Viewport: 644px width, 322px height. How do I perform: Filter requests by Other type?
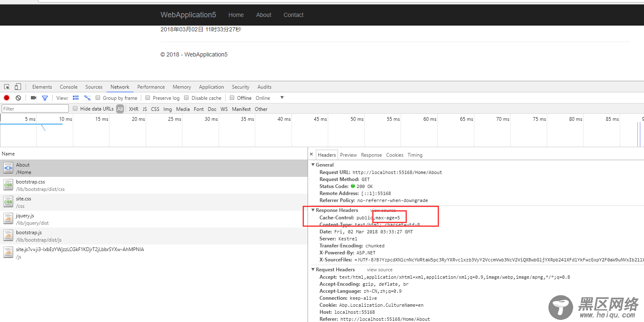[x=261, y=109]
